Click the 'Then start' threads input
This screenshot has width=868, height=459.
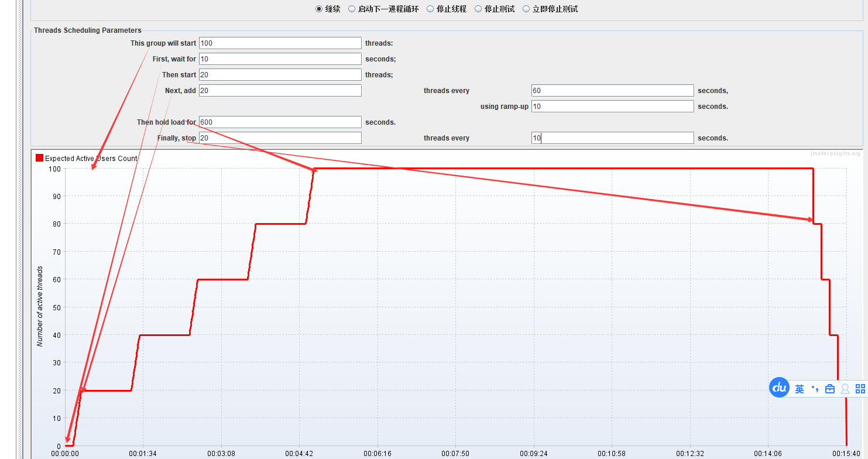click(280, 75)
